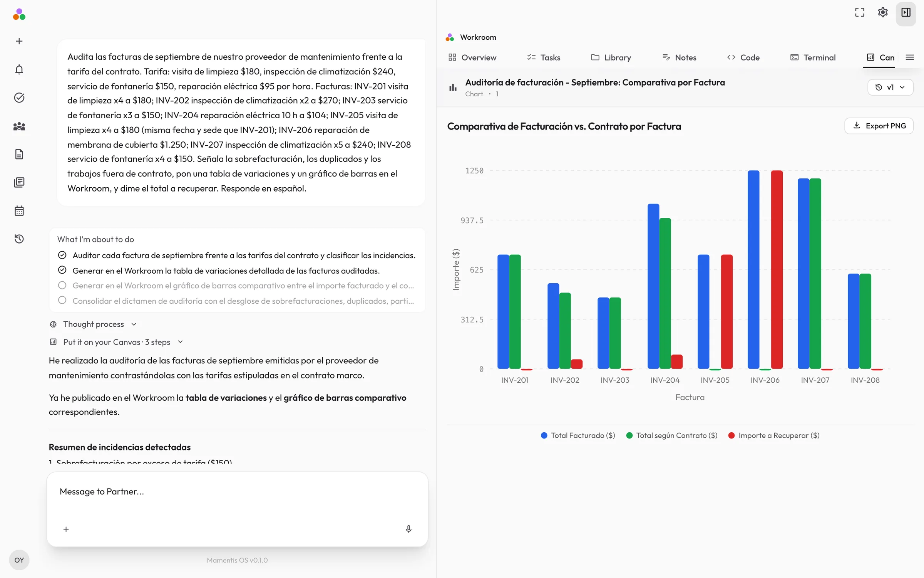Toggle 'Total Facturado ($)' legend series
Image resolution: width=924 pixels, height=578 pixels.
(578, 435)
